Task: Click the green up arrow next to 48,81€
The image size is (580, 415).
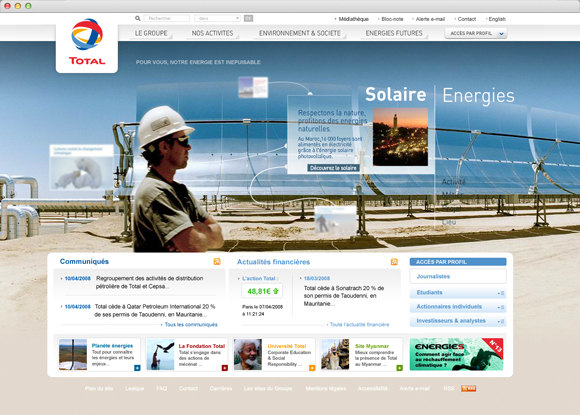Action: click(276, 291)
